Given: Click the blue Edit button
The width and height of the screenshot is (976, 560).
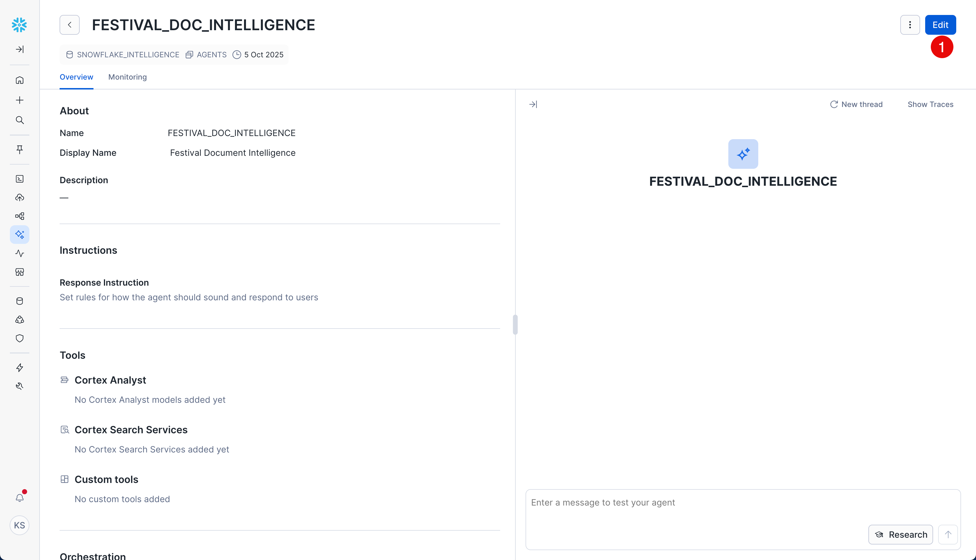Looking at the screenshot, I should point(940,25).
